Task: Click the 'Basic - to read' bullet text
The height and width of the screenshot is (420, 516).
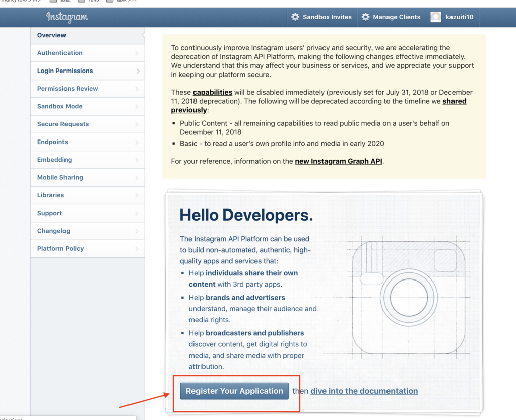Action: [x=282, y=144]
